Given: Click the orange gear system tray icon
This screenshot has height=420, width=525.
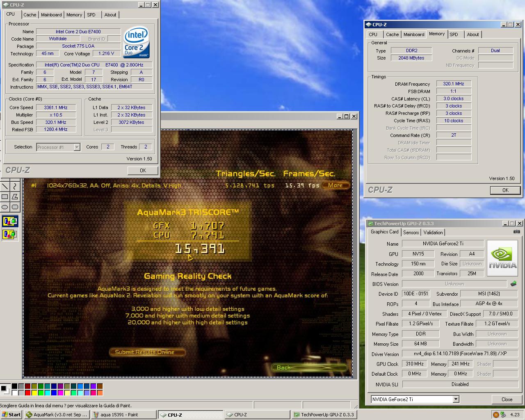Looking at the screenshot, I should [495, 415].
